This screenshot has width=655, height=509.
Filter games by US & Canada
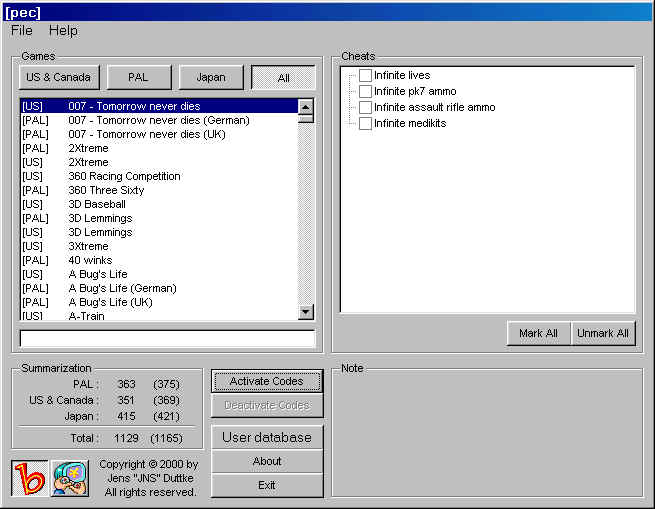59,77
